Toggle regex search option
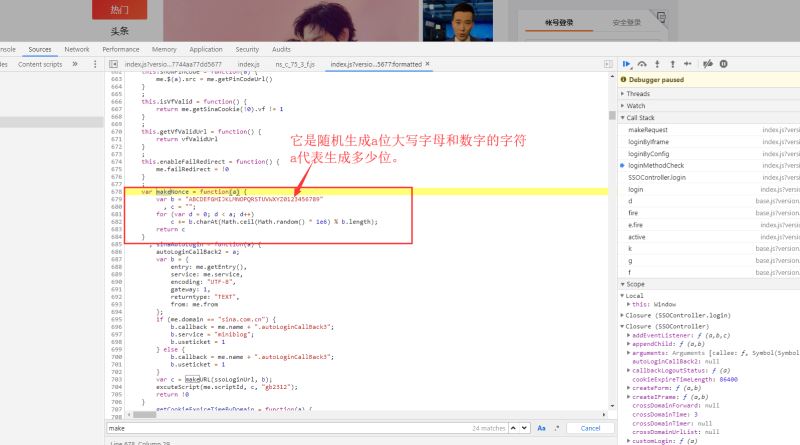 click(x=557, y=428)
